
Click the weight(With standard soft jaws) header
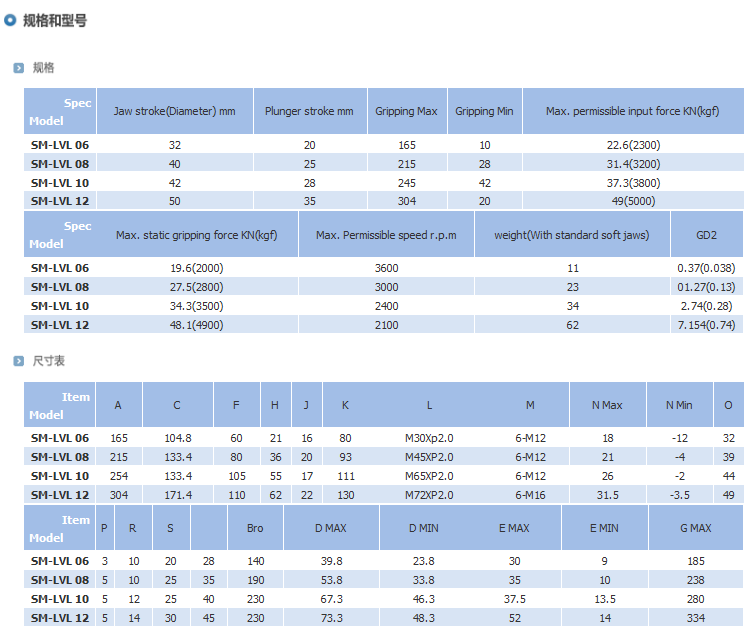tap(572, 235)
